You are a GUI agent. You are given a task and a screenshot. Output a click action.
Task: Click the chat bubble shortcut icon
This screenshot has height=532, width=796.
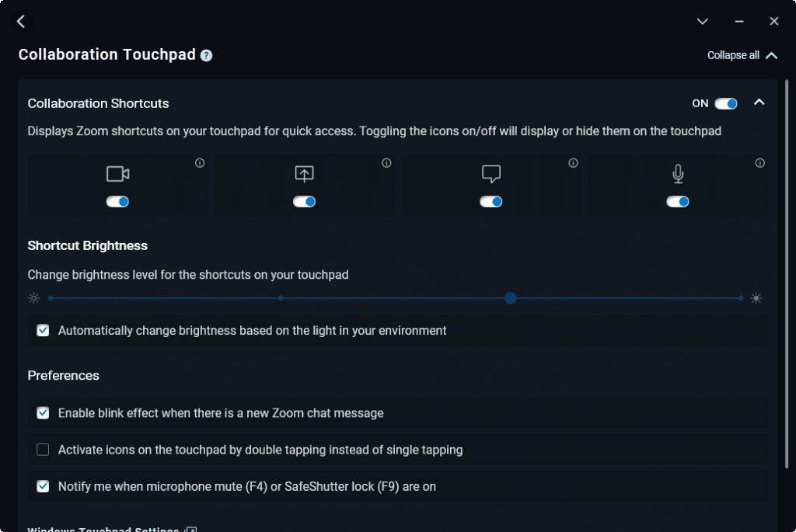coord(491,174)
